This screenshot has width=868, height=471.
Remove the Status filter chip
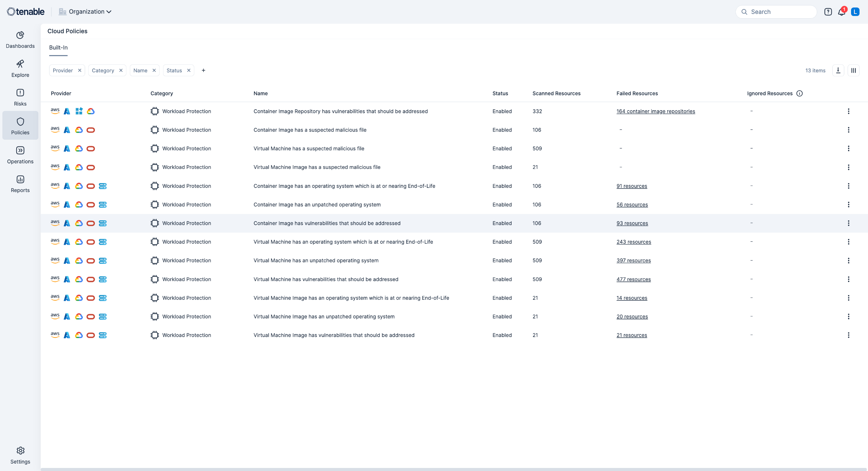pos(189,70)
